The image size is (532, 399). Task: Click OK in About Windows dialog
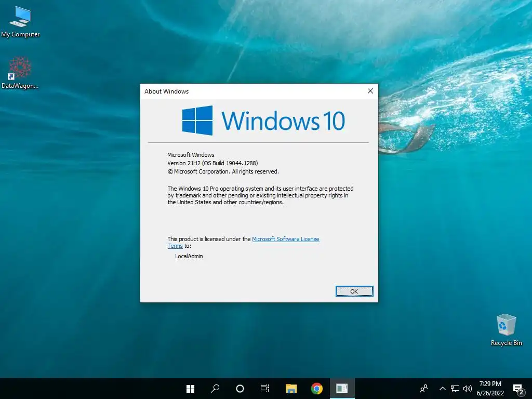[x=354, y=291]
